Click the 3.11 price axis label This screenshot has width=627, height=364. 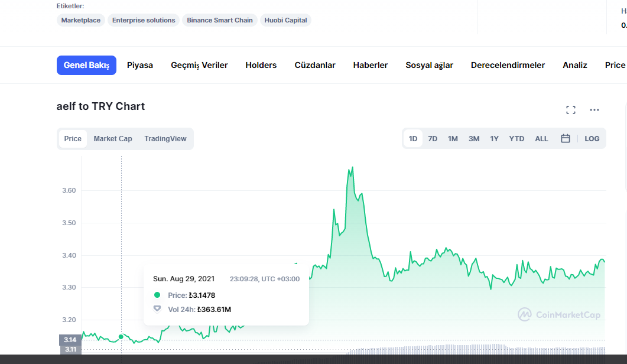pos(70,350)
